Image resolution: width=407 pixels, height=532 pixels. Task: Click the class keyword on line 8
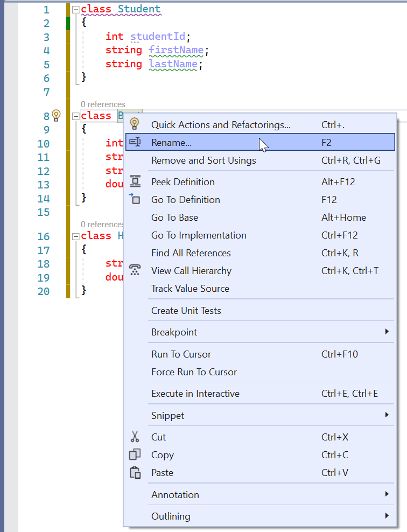click(96, 116)
